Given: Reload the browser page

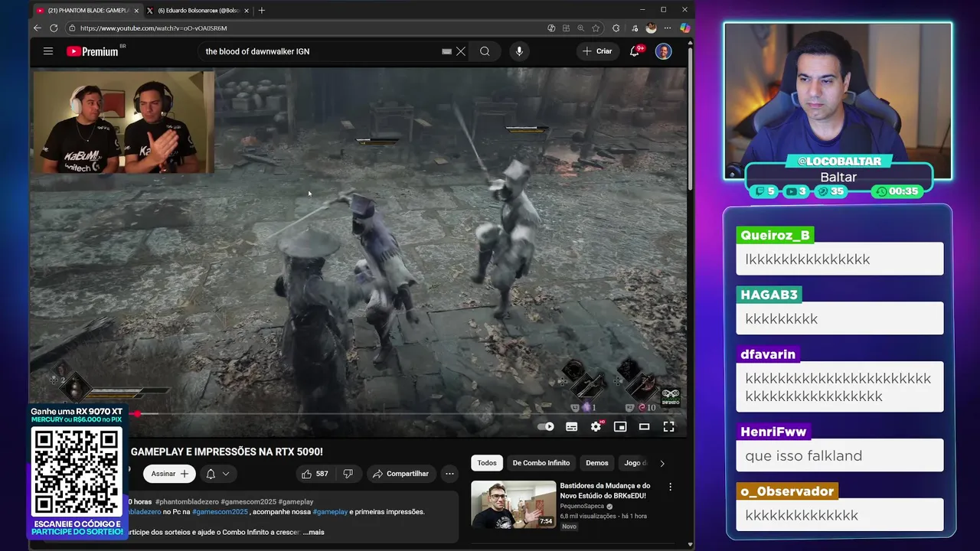Looking at the screenshot, I should tap(54, 28).
